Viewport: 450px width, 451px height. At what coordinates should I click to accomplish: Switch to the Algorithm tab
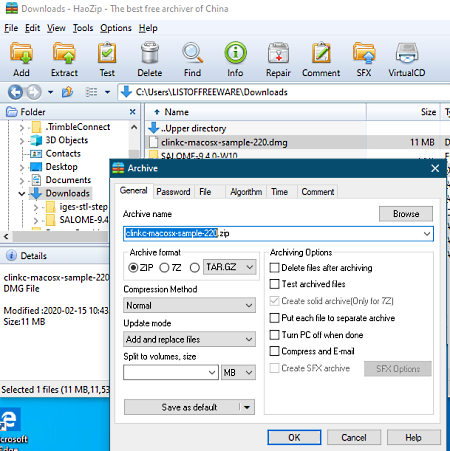[x=246, y=192]
